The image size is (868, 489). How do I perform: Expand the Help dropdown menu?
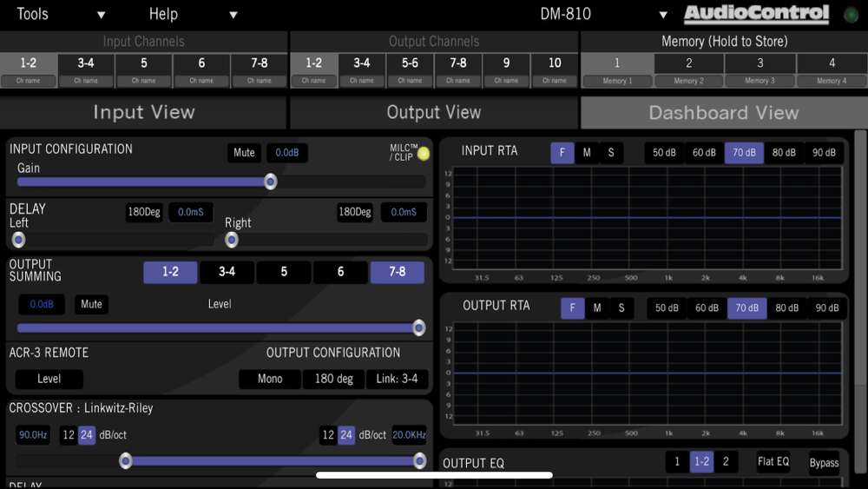click(x=193, y=14)
